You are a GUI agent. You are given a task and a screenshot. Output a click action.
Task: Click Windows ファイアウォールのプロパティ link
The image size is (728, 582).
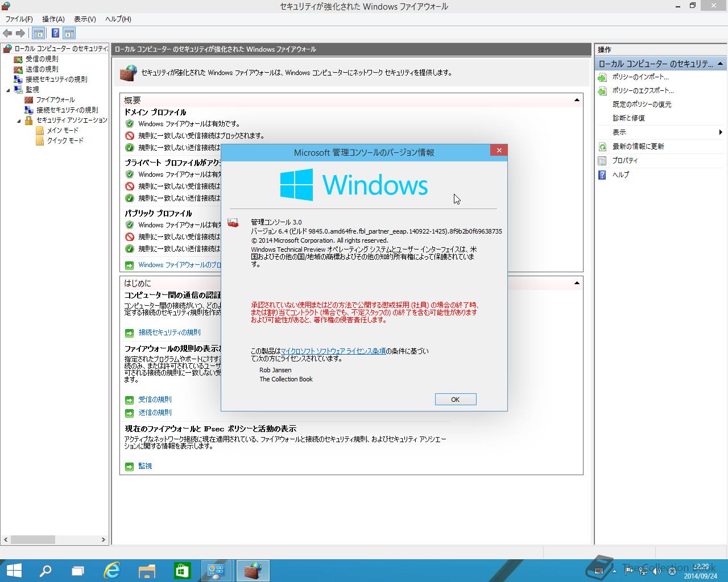180,265
